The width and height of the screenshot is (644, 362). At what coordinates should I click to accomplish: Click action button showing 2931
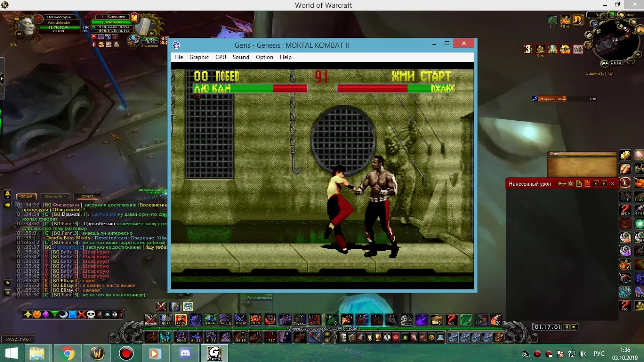tap(166, 337)
